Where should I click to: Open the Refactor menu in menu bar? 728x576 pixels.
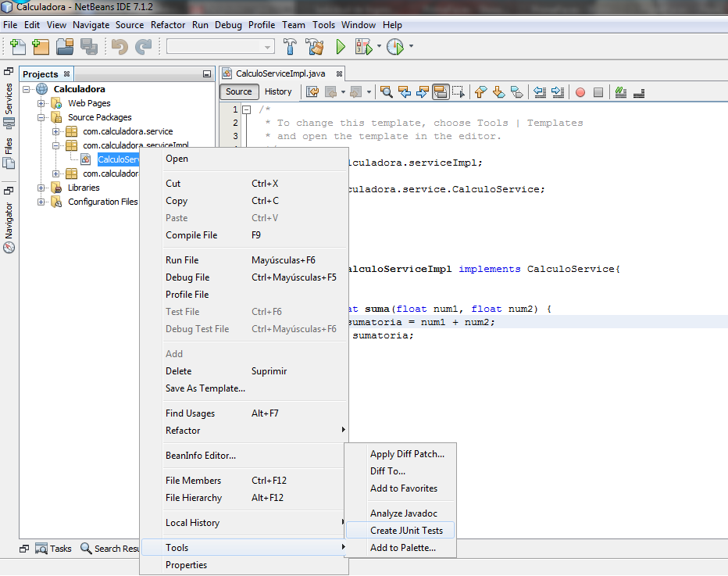[x=168, y=25]
